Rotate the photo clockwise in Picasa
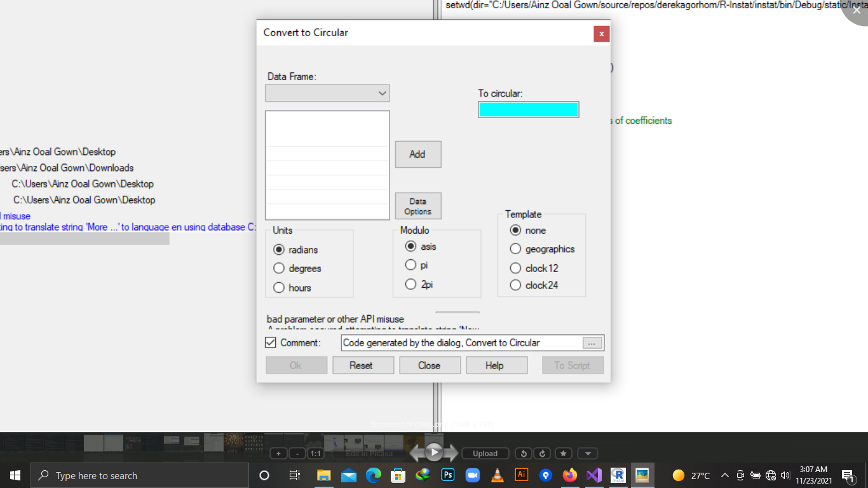Screen dimensions: 868x488 pos(541,453)
